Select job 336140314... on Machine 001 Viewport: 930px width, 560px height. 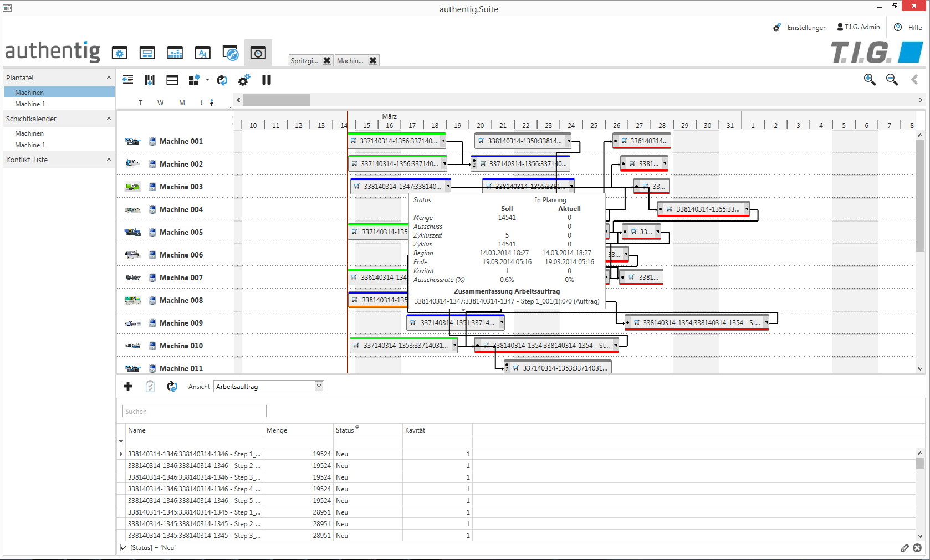click(642, 141)
